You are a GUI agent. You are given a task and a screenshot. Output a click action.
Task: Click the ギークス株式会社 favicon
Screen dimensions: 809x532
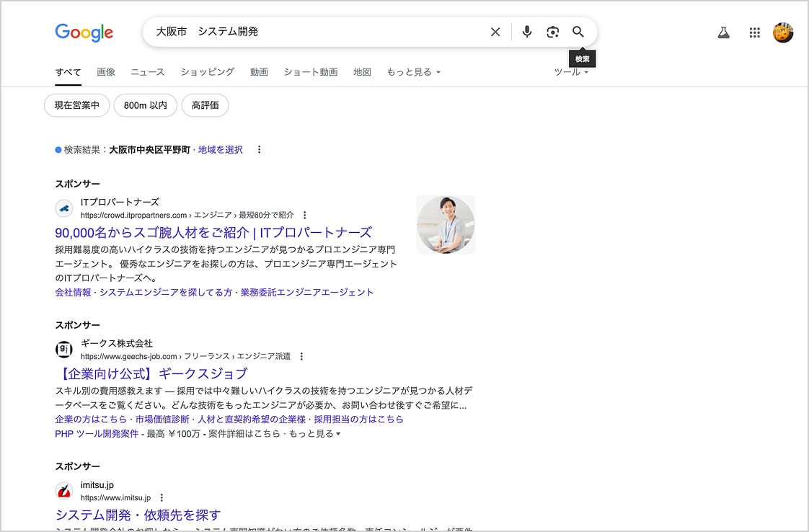[63, 350]
